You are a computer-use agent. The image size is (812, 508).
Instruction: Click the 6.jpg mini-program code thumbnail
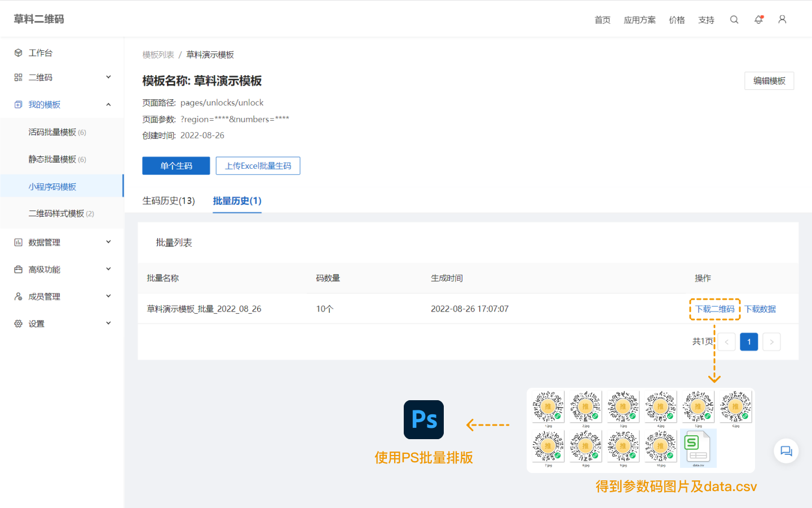(x=735, y=406)
